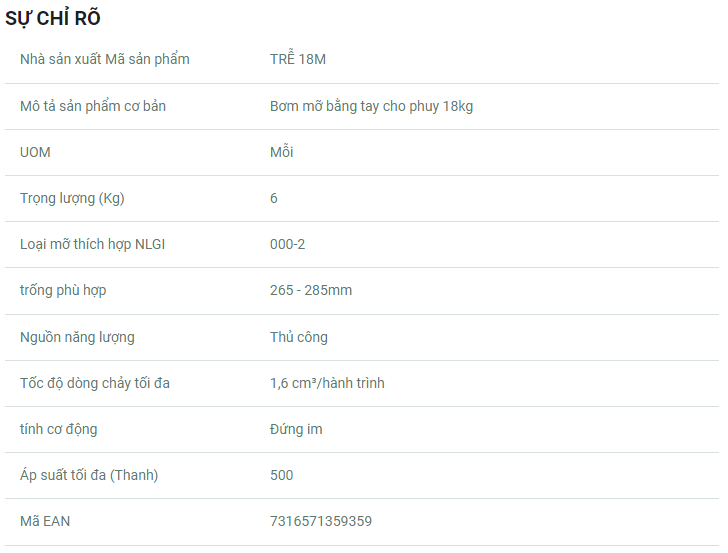Click the "Bơm mỡ bằng tay cho phuy 18kg" description
This screenshot has width=728, height=553.
[371, 106]
